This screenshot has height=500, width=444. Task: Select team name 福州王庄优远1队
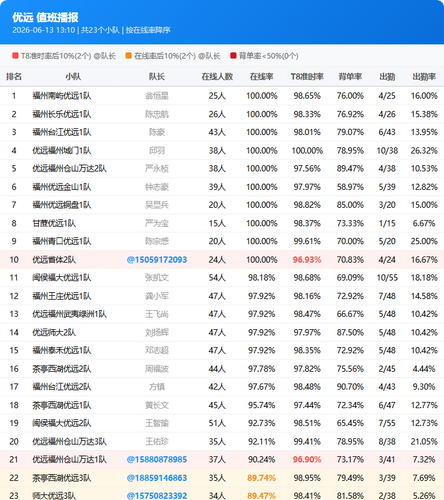[62, 296]
